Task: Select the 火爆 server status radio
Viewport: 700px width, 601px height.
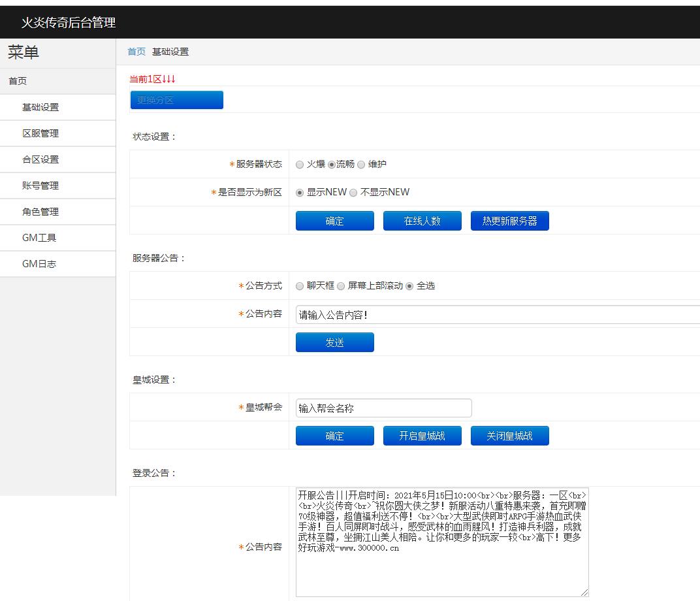Action: pyautogui.click(x=300, y=165)
